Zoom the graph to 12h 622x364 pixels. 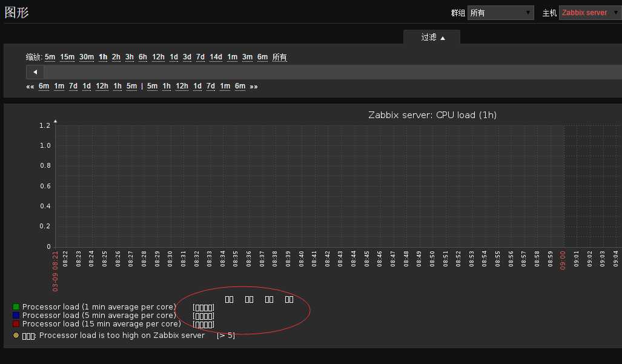(x=158, y=57)
